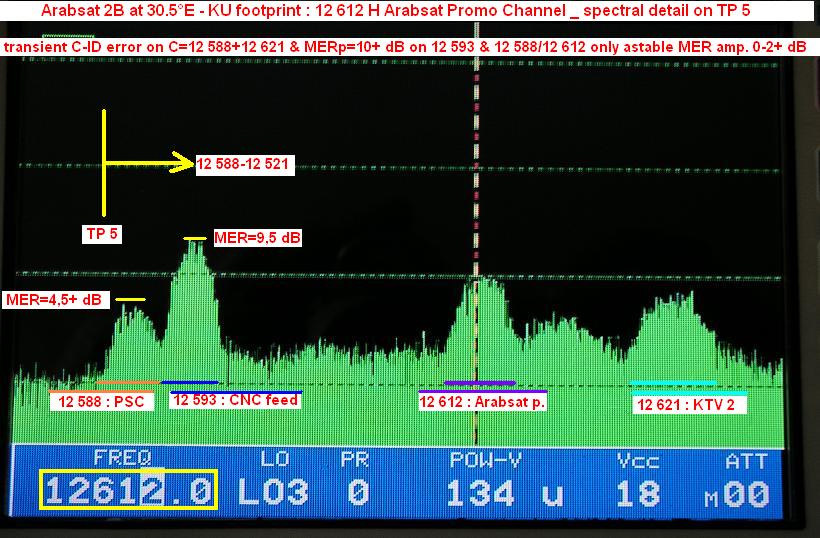Image resolution: width=820 pixels, height=538 pixels.
Task: Select the 12 593 : CNC feed label
Action: point(235,400)
